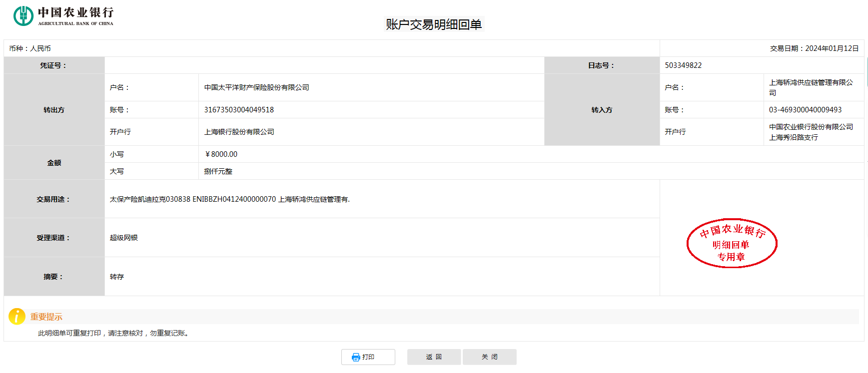Image resolution: width=868 pixels, height=373 pixels.
Task: Click the transaction purpose text starting with 太保产险
Action: 229,199
